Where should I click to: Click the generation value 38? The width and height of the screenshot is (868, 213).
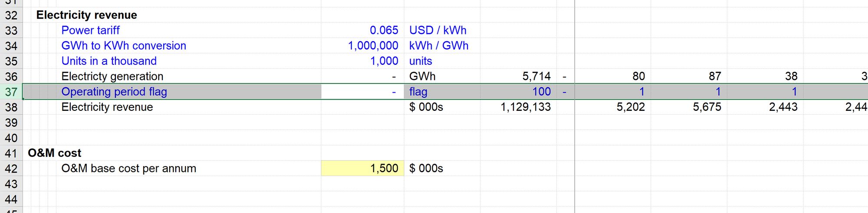pos(791,77)
